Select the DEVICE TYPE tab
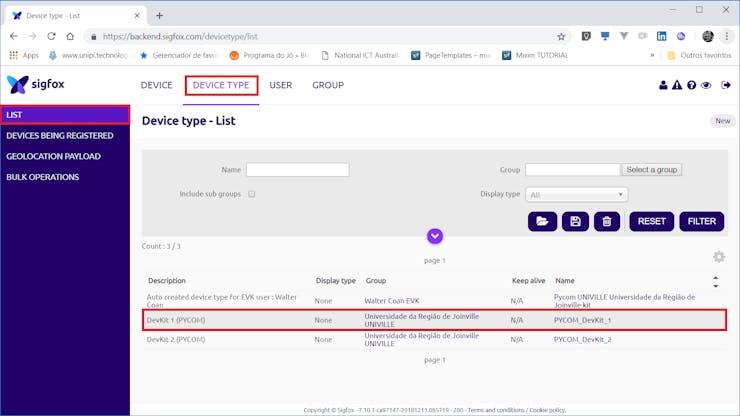Screen dimensions: 740x416 (221, 85)
